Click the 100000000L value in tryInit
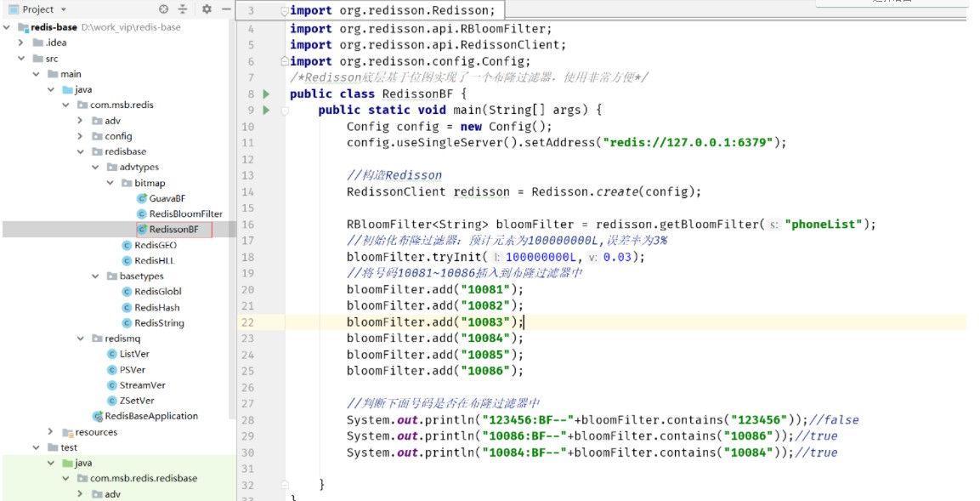 pyautogui.click(x=541, y=257)
